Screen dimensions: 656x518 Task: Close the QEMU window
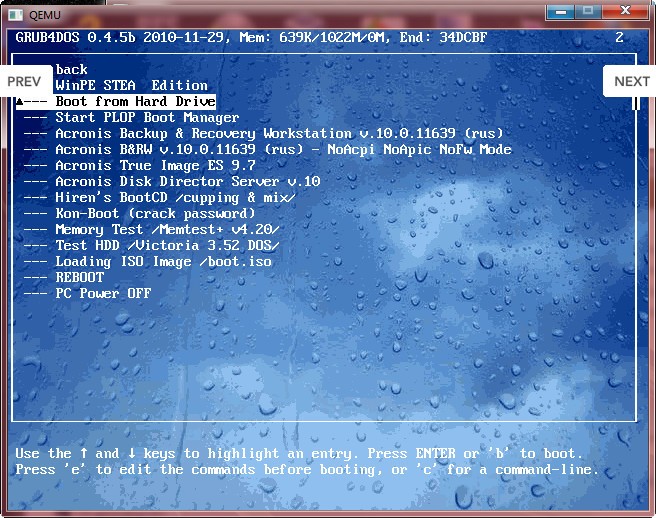pos(625,11)
